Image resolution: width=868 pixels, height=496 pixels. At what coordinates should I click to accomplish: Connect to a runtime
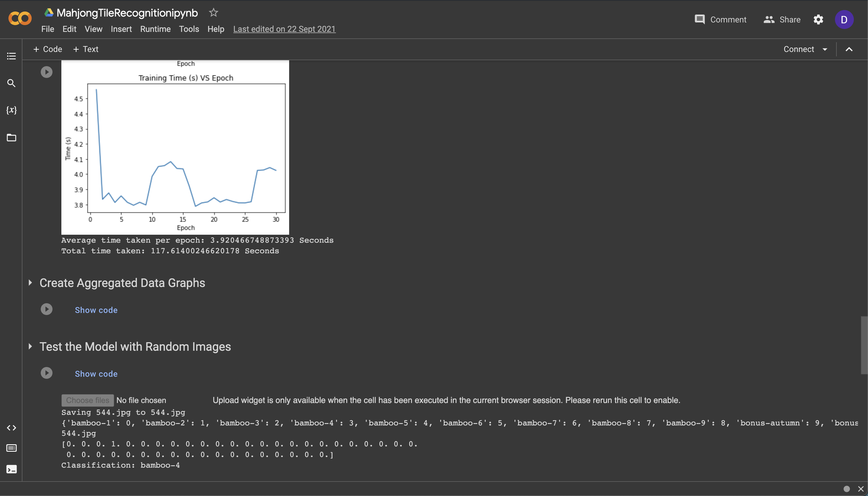799,49
